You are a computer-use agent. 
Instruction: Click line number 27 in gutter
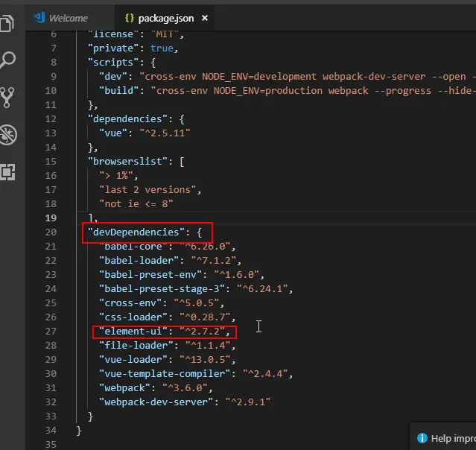coord(51,331)
